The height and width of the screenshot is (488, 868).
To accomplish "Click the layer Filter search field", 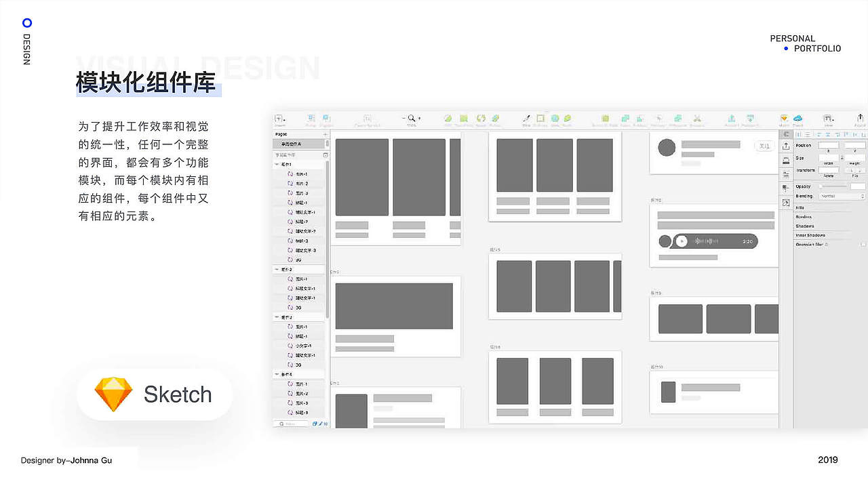I will tap(292, 424).
